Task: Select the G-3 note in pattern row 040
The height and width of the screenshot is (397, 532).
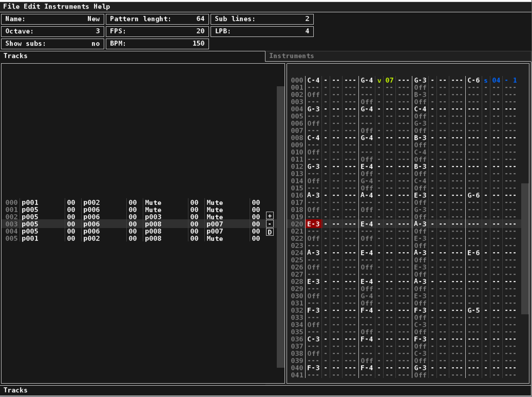Action: [420, 368]
